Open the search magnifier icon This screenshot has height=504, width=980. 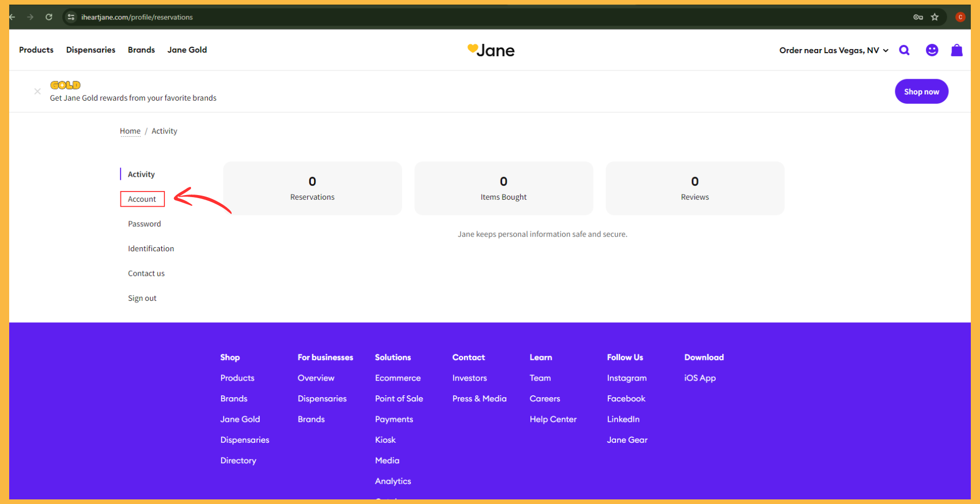[904, 50]
